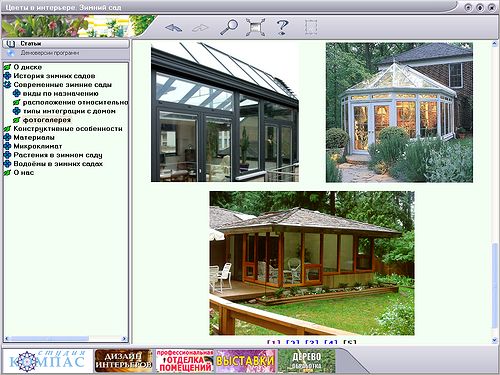The height and width of the screenshot is (375, 500).
Task: Open help with question mark icon
Action: 283,27
